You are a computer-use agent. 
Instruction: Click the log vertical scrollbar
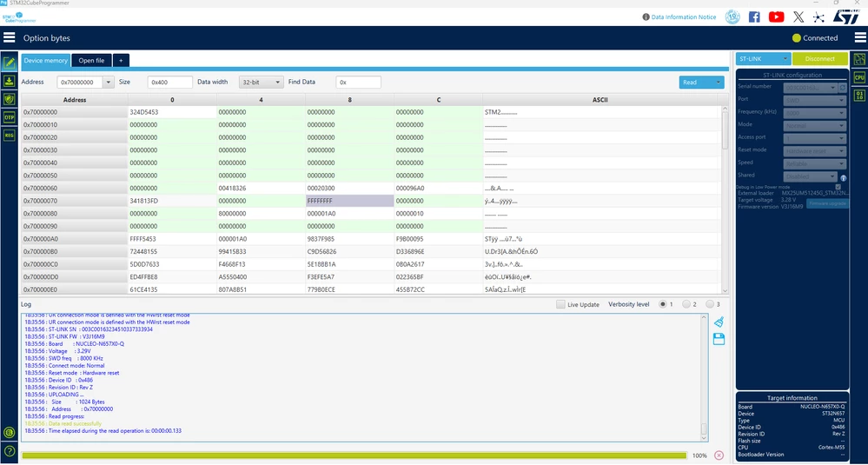704,377
